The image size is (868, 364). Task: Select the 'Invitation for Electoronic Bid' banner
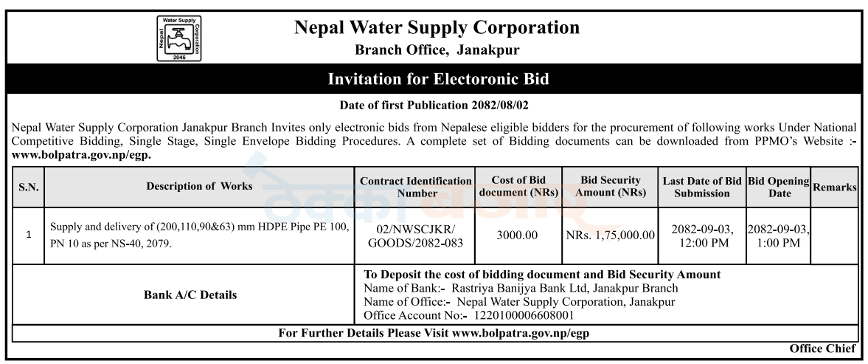click(438, 79)
